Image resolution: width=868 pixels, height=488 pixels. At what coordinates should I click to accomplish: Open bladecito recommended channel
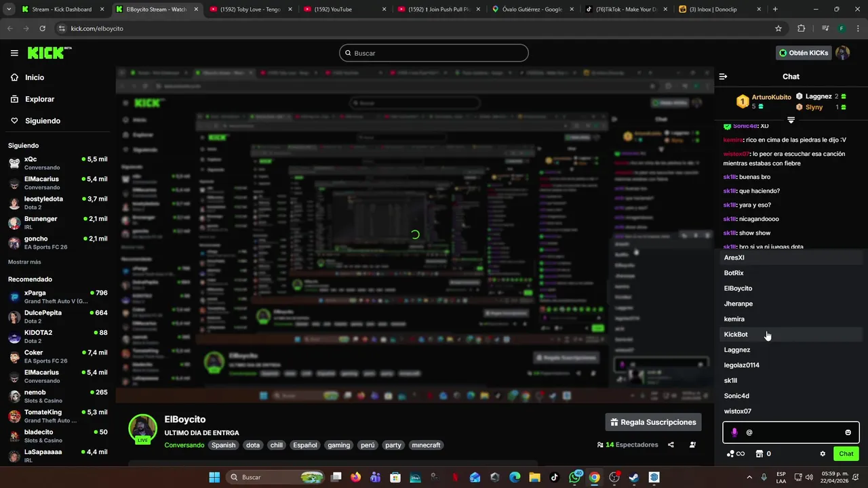point(58,436)
